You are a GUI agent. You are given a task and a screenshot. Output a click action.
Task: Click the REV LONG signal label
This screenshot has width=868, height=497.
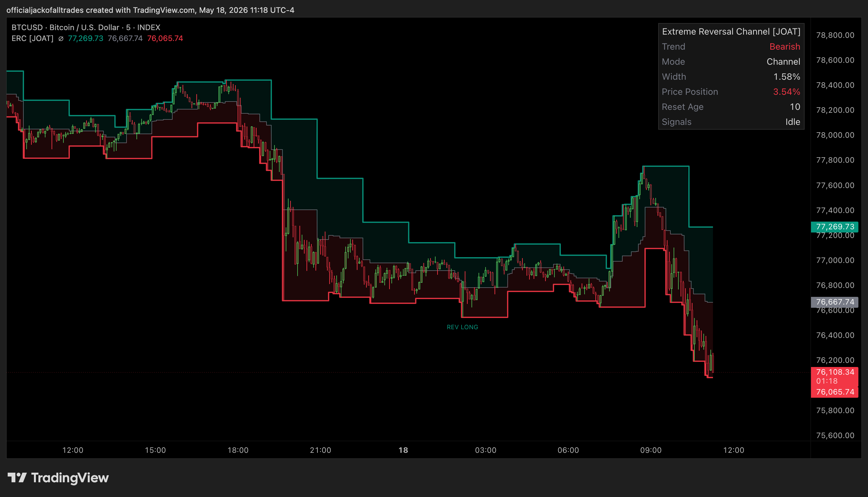(x=463, y=327)
